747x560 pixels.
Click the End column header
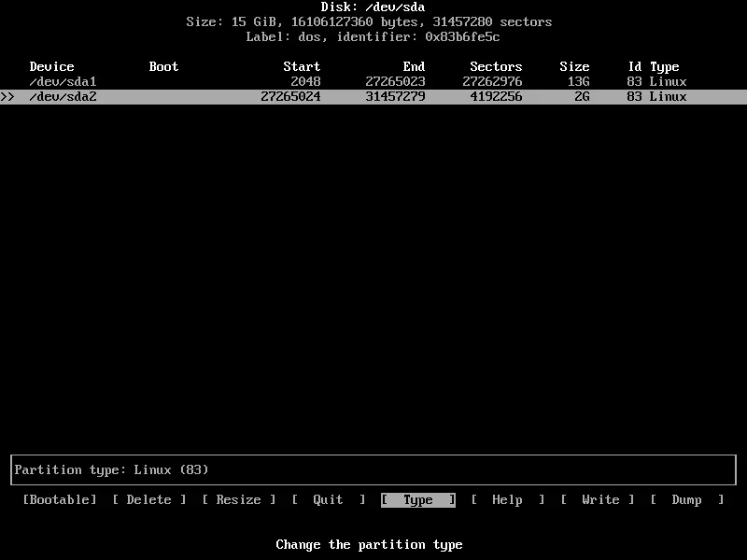tap(414, 66)
